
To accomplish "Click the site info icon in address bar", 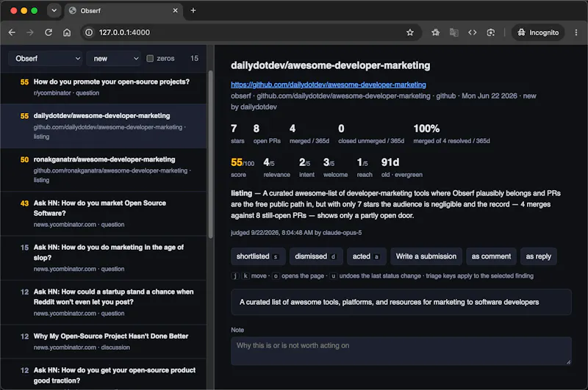I will click(x=89, y=32).
